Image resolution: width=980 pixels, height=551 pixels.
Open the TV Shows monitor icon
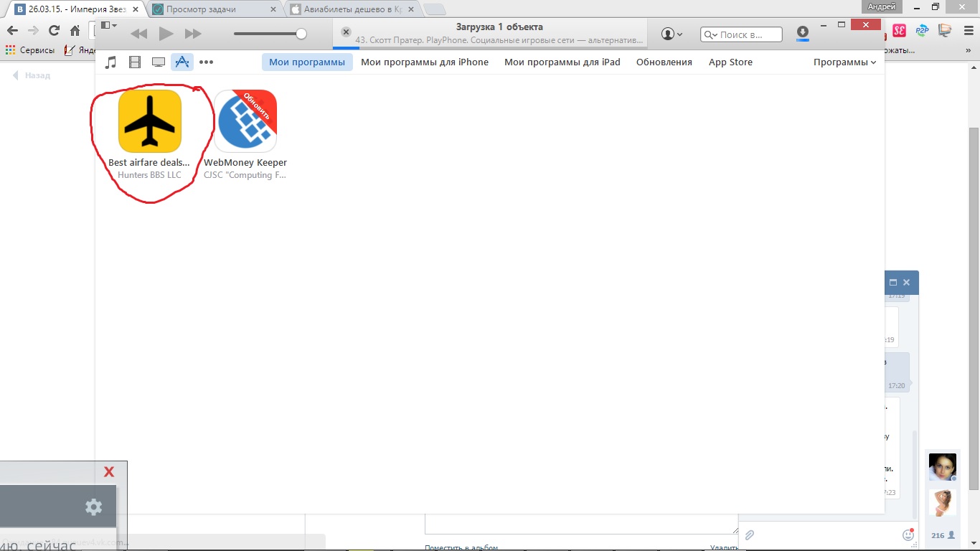pos(159,62)
